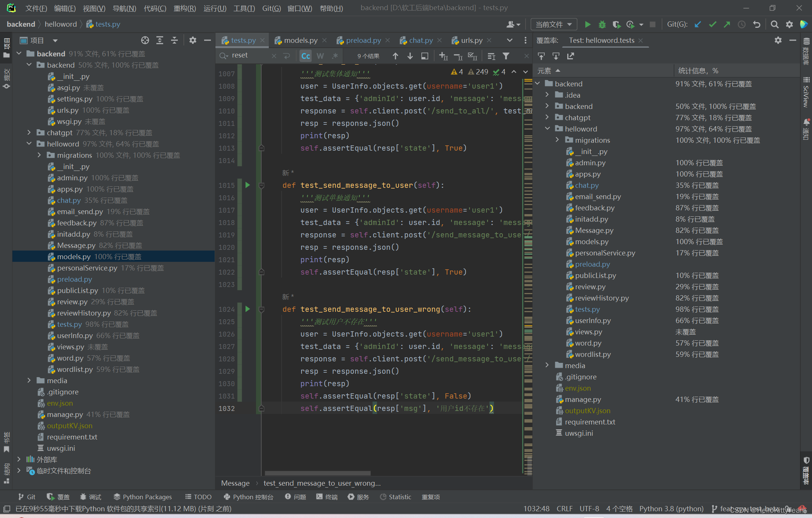The image size is (812, 518).
Task: Toggle search in selection only icon
Action: pyautogui.click(x=425, y=56)
